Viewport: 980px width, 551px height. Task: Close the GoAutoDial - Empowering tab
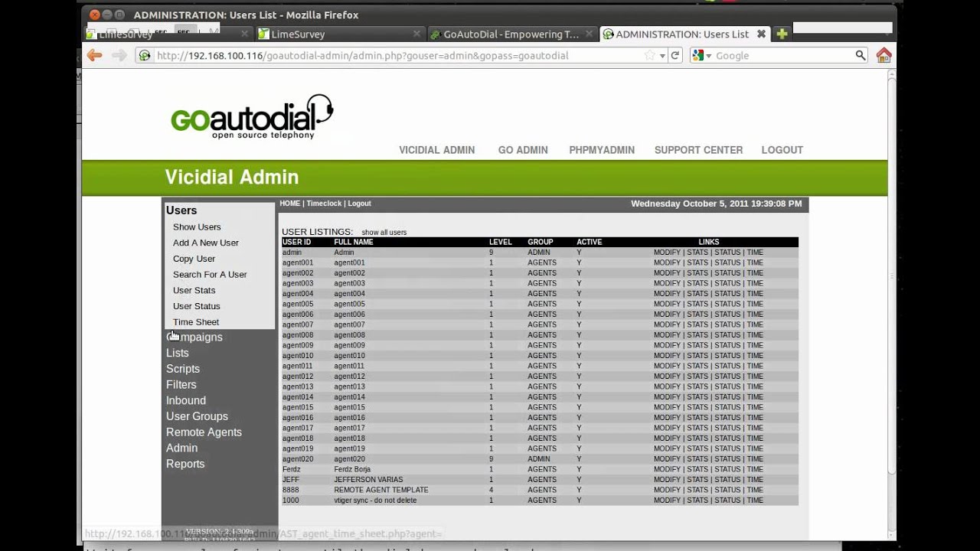(589, 34)
